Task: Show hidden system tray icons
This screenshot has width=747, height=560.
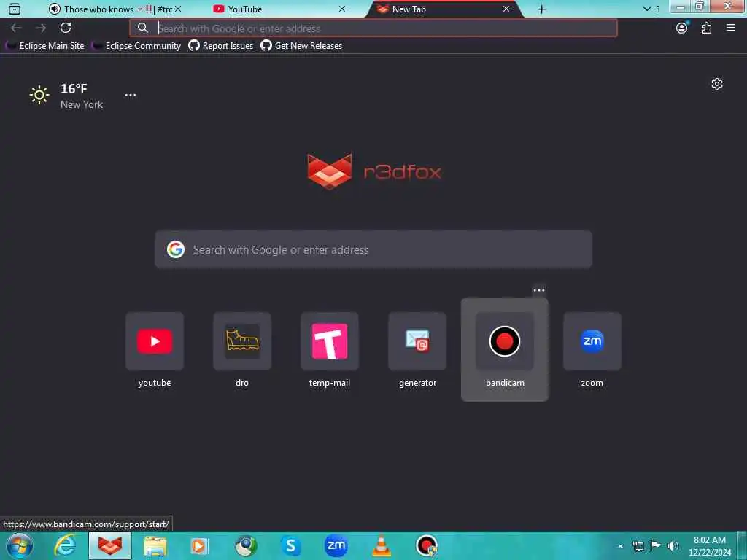Action: [x=620, y=546]
